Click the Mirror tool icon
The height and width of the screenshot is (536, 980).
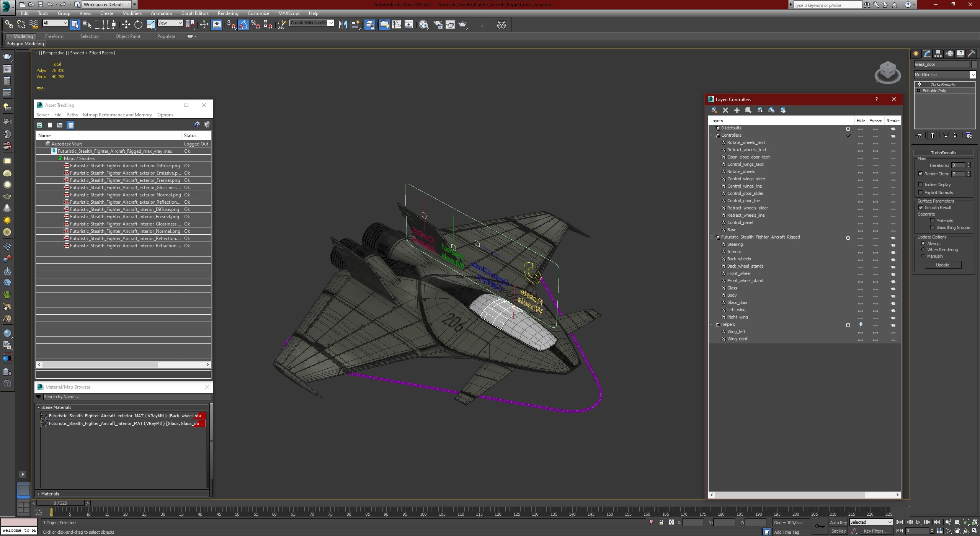(x=343, y=25)
